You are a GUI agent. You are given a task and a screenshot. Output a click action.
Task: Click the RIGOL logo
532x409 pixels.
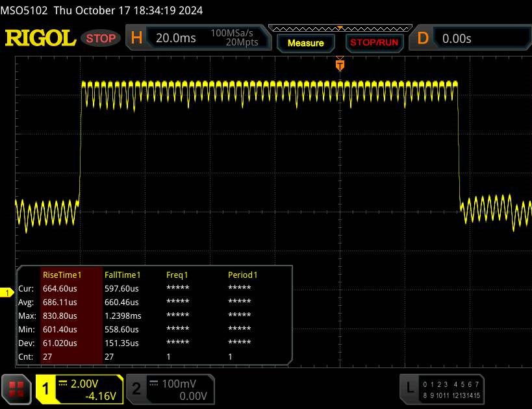40,38
